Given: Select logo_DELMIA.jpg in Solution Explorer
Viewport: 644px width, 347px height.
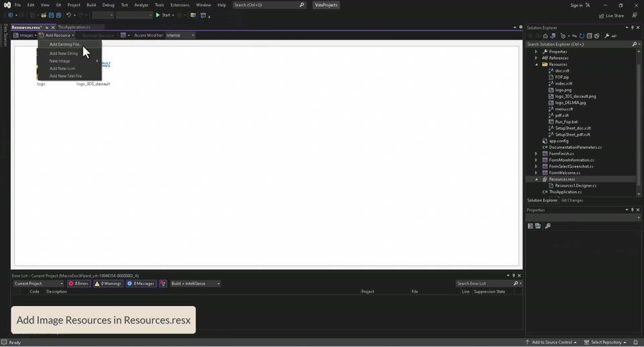Looking at the screenshot, I should pos(570,103).
